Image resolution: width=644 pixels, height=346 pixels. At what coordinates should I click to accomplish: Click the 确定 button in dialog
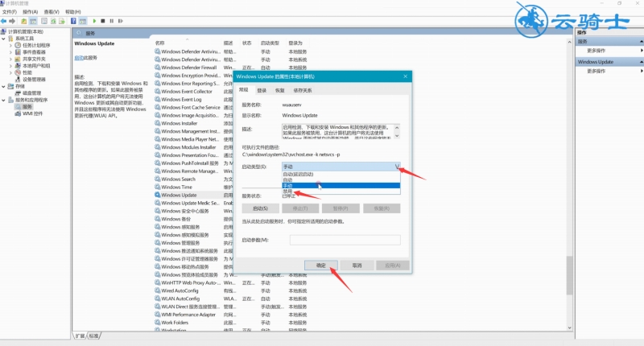coord(321,266)
